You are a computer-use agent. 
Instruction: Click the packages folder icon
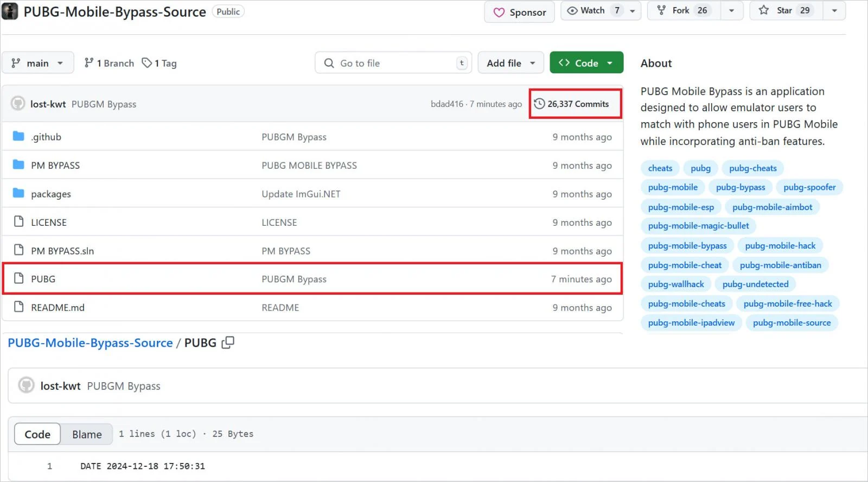click(x=18, y=193)
